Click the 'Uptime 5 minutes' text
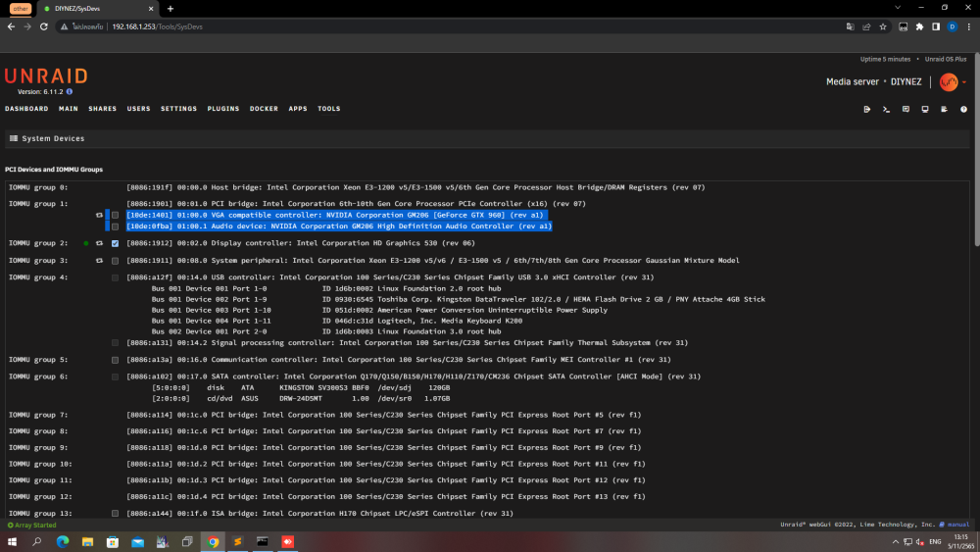The image size is (980, 552). (x=885, y=60)
